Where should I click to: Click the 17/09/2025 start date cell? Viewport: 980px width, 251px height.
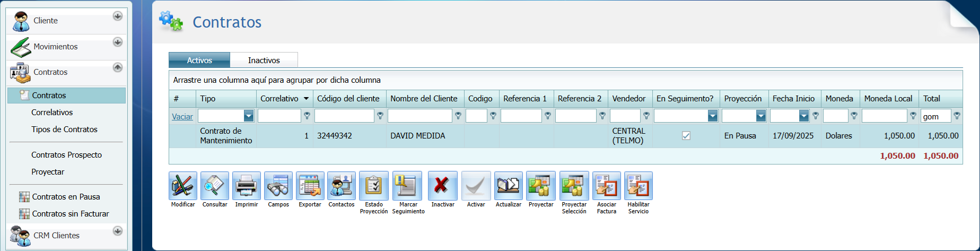pos(795,136)
